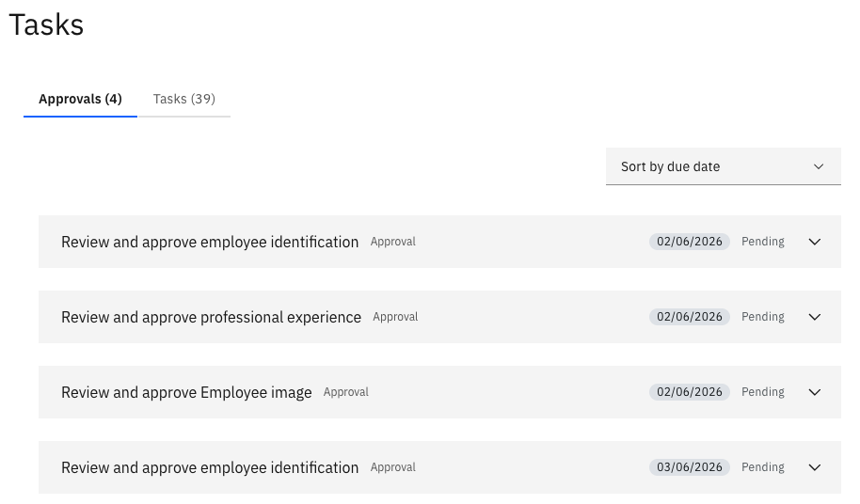
Task: Expand employee identification approval dated 03/06/2026
Action: (815, 467)
